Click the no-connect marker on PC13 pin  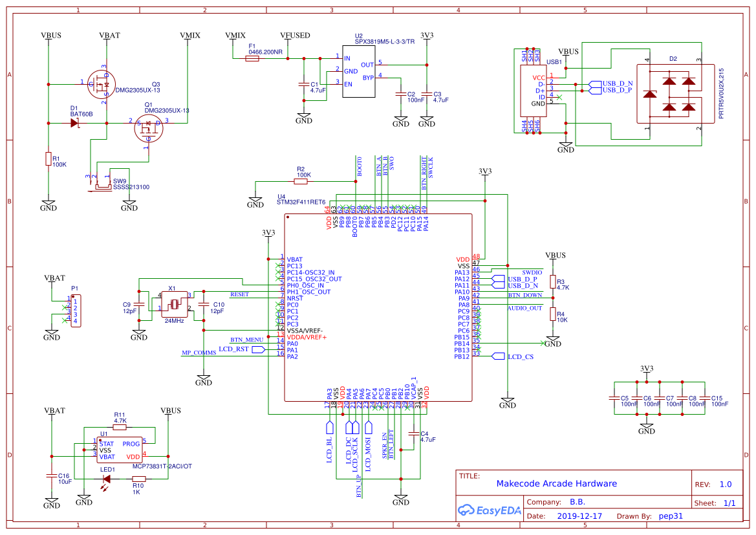click(x=277, y=266)
